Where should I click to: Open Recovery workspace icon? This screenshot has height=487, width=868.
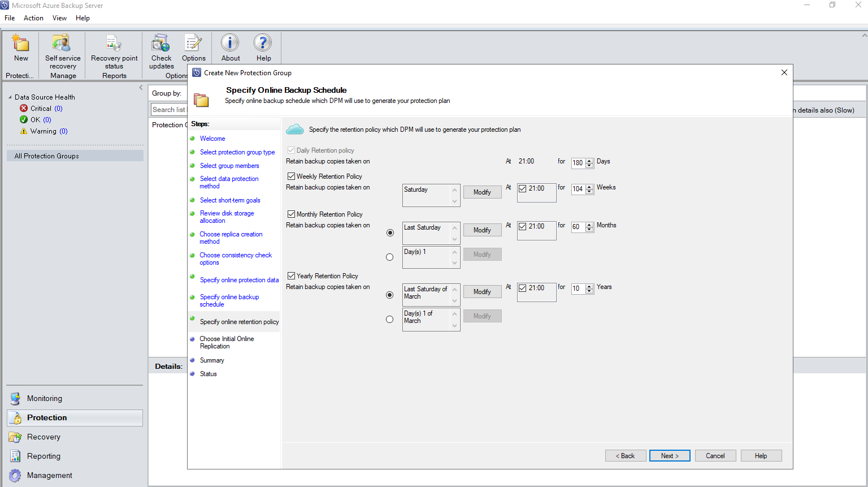click(x=15, y=437)
